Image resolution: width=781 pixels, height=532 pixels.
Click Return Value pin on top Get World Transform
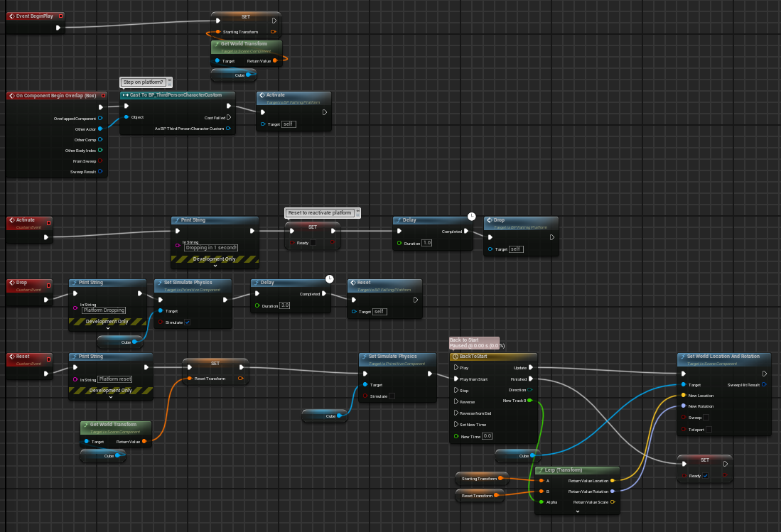275,60
